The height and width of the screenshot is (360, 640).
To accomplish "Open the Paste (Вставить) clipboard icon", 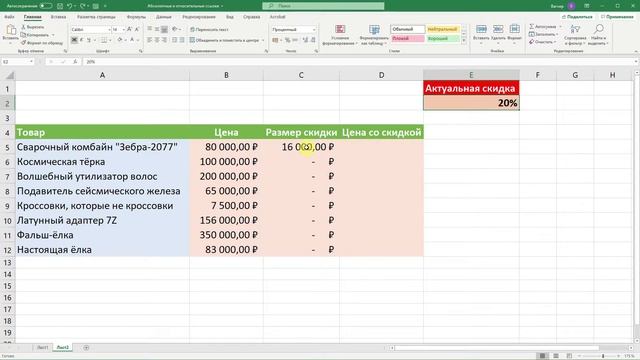I will click(x=11, y=30).
